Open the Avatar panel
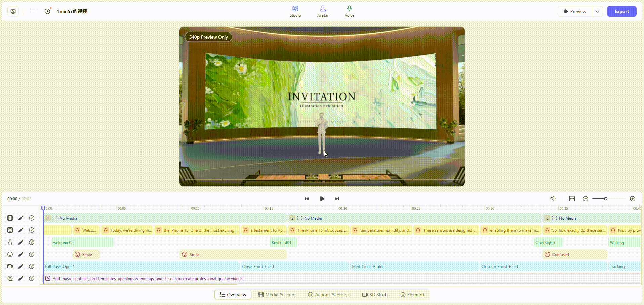This screenshot has width=644, height=305. 323,11
